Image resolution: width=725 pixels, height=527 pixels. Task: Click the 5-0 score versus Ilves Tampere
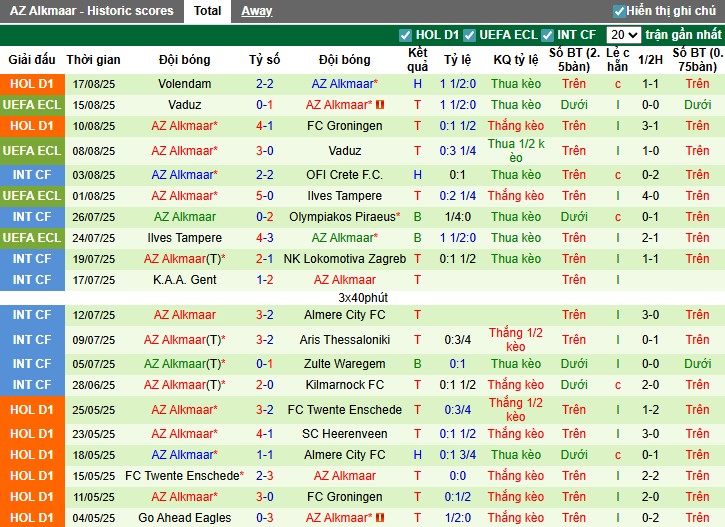click(x=264, y=196)
